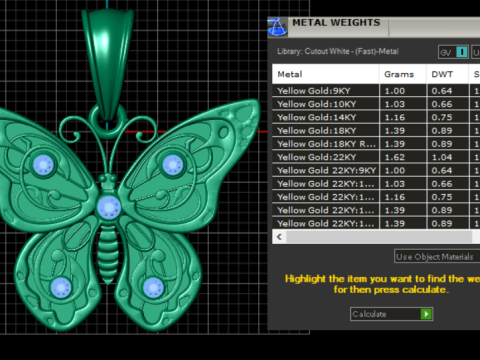Screen dimensions: 480x360
Task: Select the Yellow Gold:18KY R... row
Action: click(376, 144)
